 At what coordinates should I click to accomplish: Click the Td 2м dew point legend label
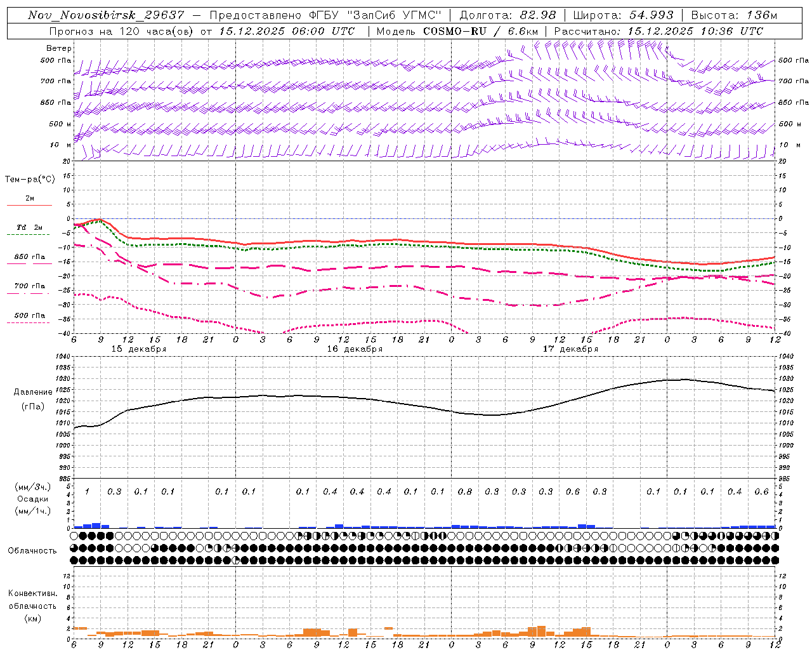29,227
